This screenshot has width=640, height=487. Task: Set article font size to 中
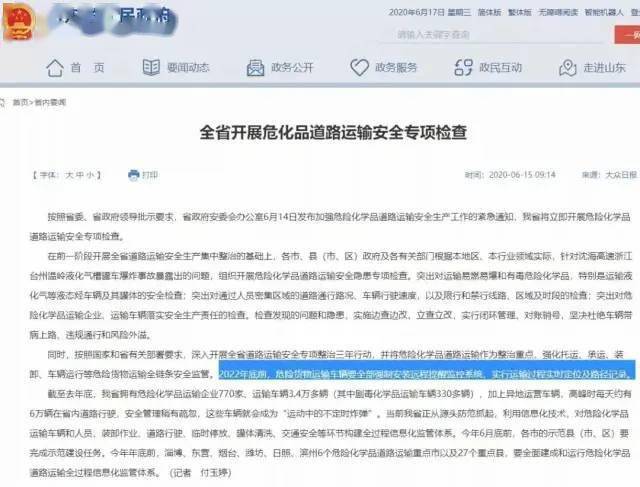(x=79, y=175)
